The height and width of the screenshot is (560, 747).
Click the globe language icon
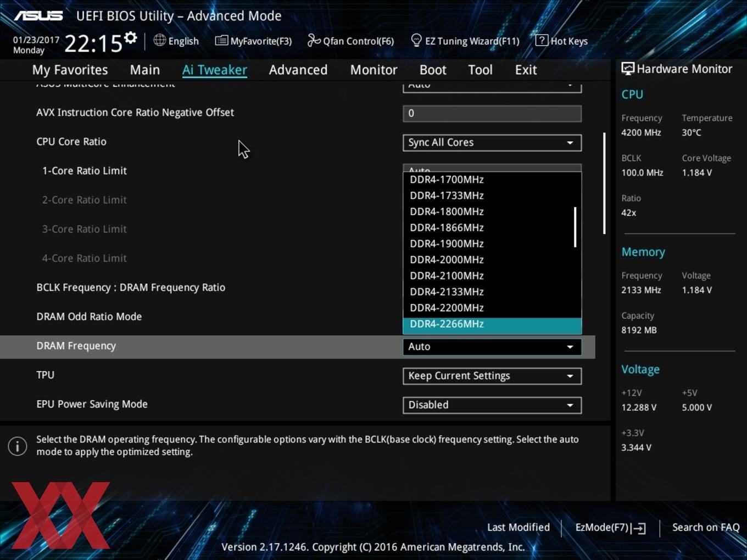(159, 40)
